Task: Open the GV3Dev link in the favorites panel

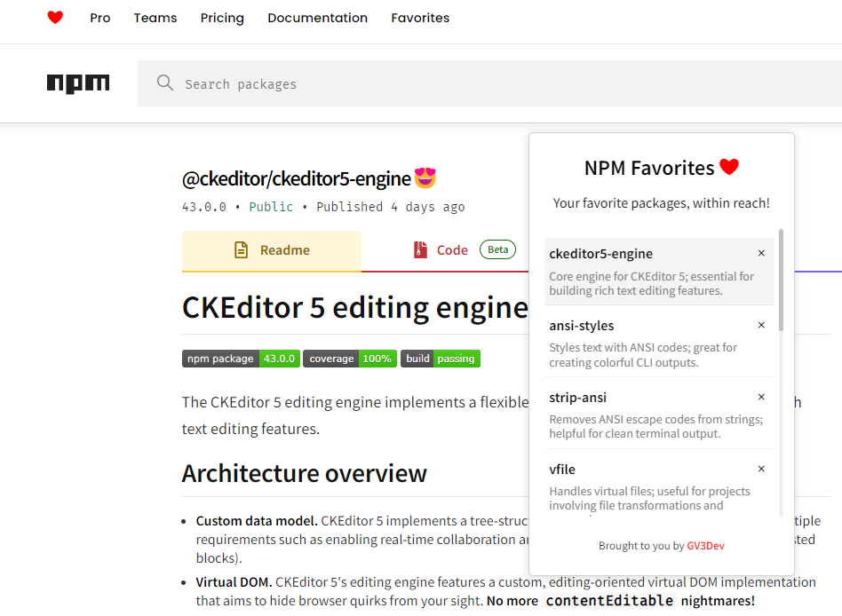Action: (705, 546)
